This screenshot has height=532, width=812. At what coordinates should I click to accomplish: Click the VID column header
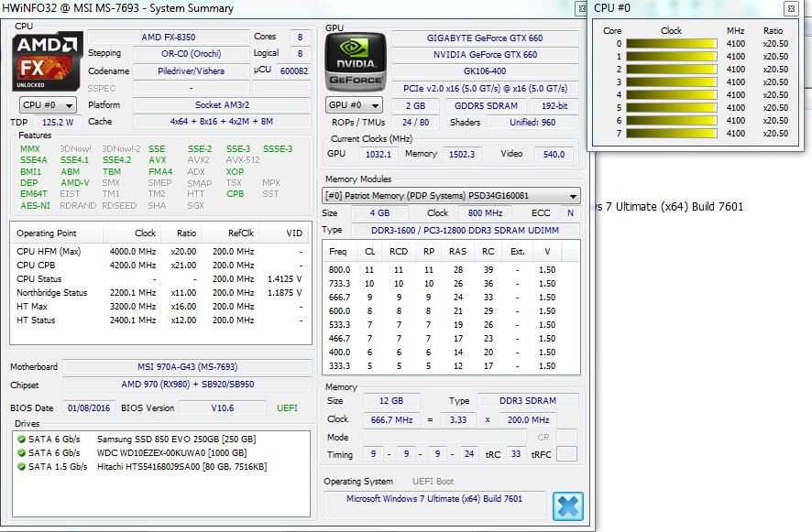[283, 233]
